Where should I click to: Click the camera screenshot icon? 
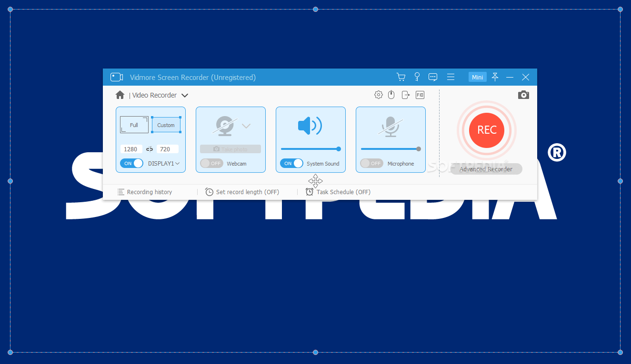(x=523, y=95)
